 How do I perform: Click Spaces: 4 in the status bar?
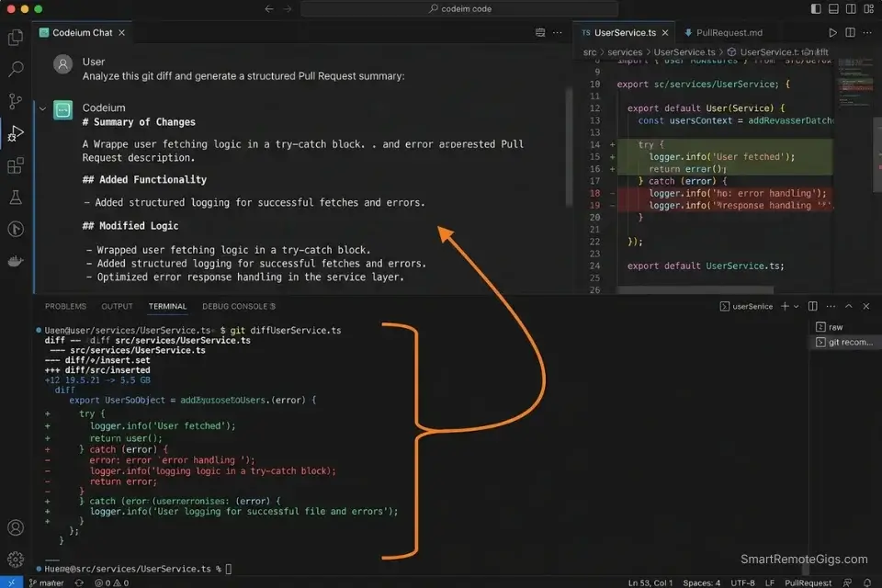click(701, 582)
